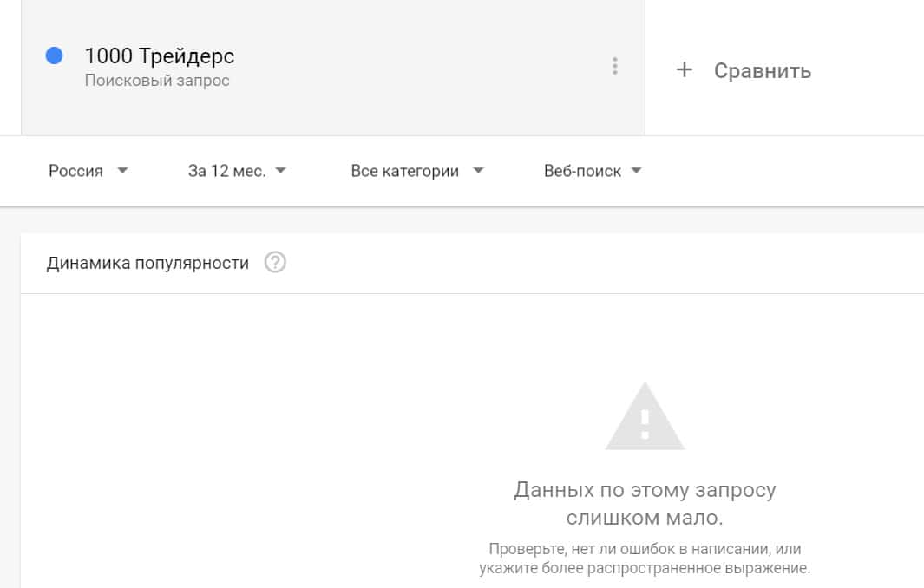
Task: Expand the Все категории dropdown
Action: [x=417, y=171]
